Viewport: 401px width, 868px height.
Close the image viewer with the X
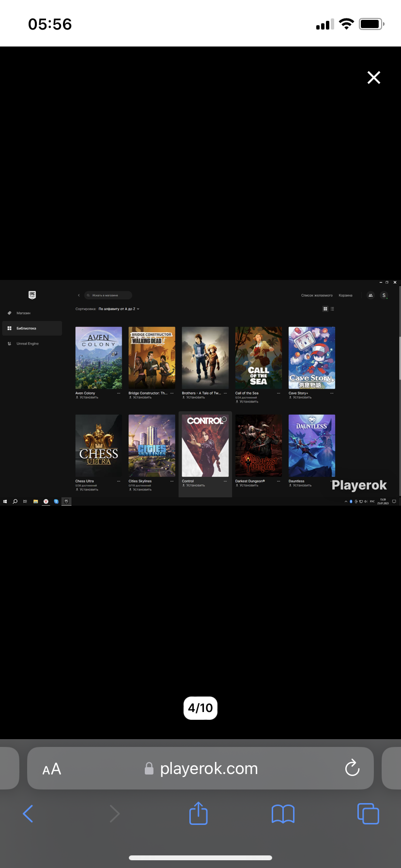click(x=373, y=77)
